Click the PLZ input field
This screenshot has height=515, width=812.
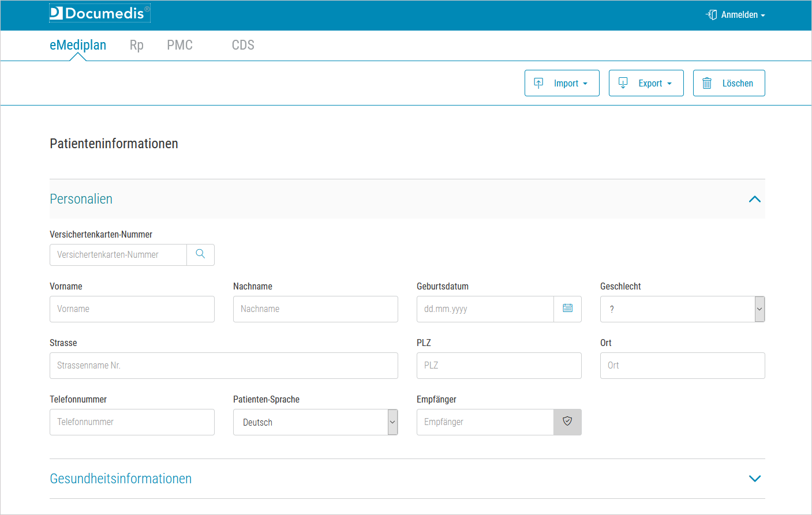click(499, 365)
